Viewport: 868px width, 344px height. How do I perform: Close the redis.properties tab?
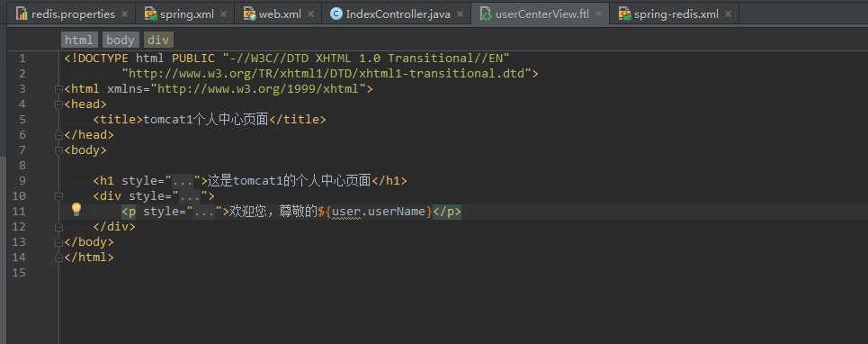click(124, 14)
